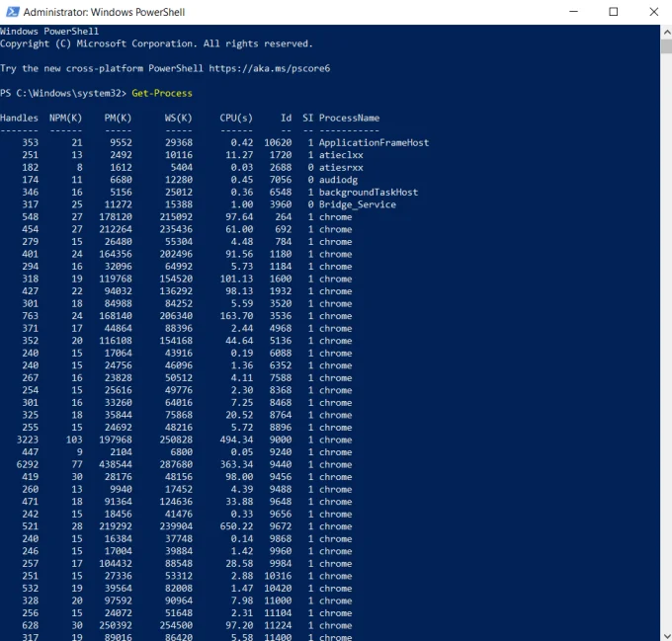
Task: Click process Id 9672
Action: point(281,526)
